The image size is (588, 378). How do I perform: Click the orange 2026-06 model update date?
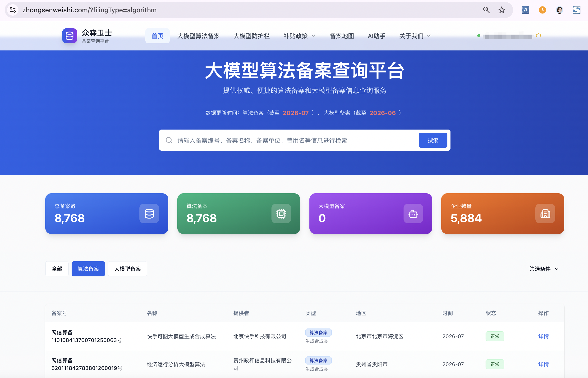(x=382, y=113)
